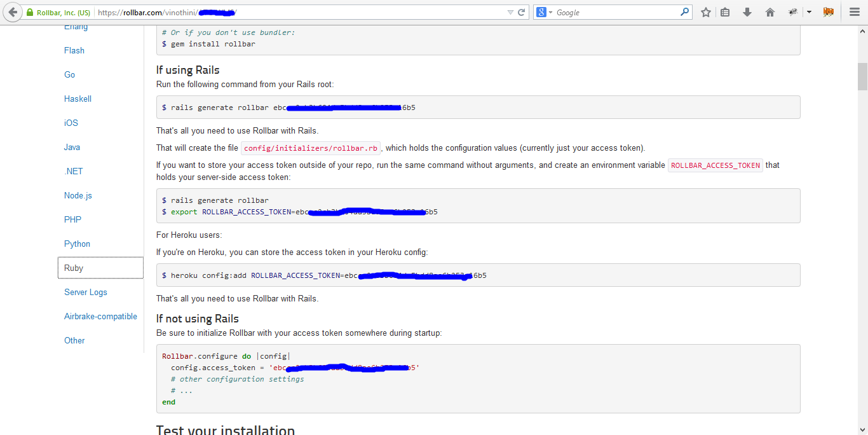Select iOS in the language sidebar
Image resolution: width=868 pixels, height=435 pixels.
tap(71, 123)
